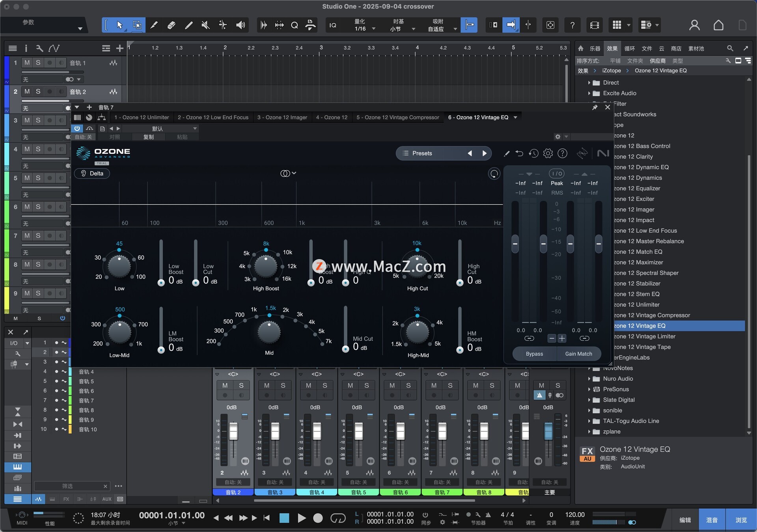This screenshot has width=757, height=532.
Task: Enable Delta listening in Ozone
Action: point(92,174)
